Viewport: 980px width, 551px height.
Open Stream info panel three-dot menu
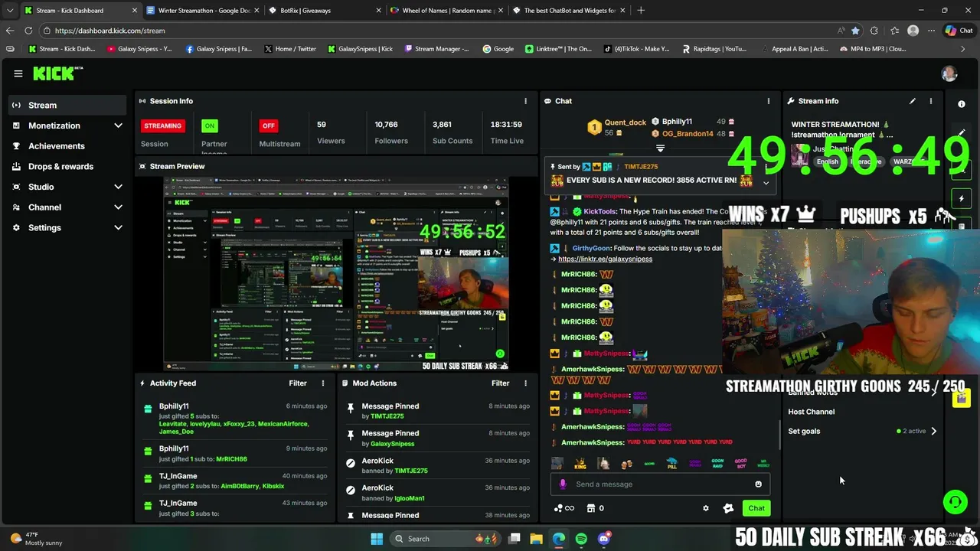click(x=931, y=101)
